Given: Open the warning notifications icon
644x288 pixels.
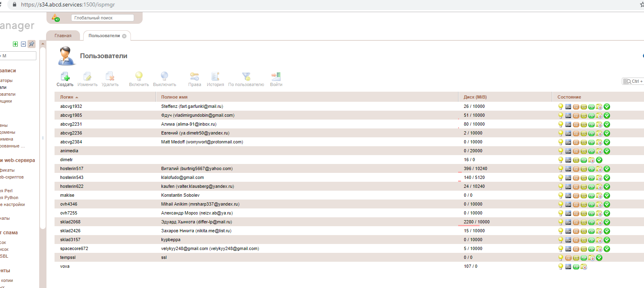Looking at the screenshot, I should pyautogui.click(x=55, y=18).
